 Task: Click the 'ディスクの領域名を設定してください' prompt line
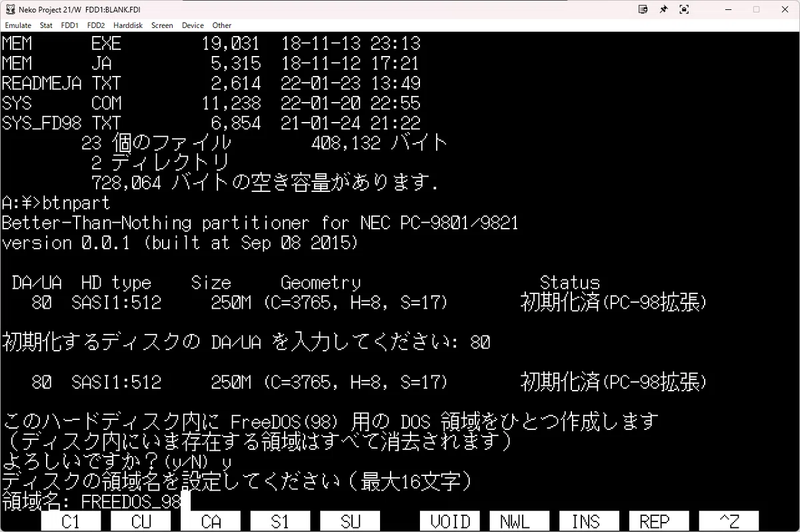(237, 481)
